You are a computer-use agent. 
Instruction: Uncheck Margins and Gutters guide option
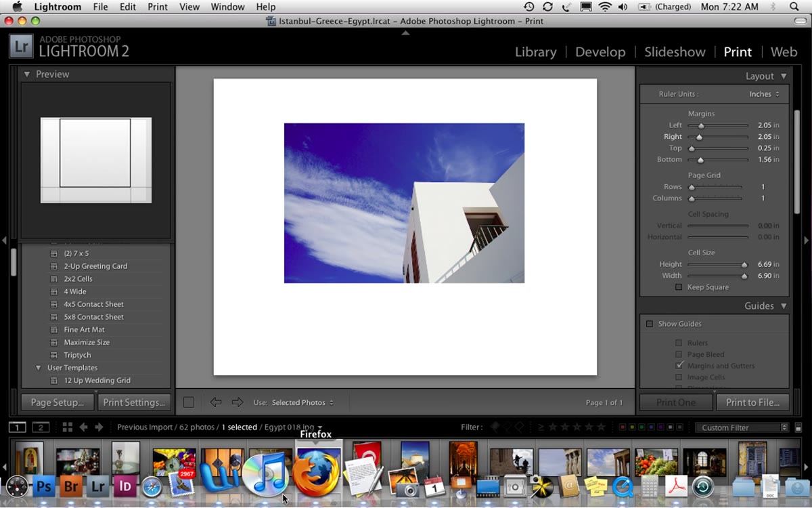pyautogui.click(x=679, y=366)
